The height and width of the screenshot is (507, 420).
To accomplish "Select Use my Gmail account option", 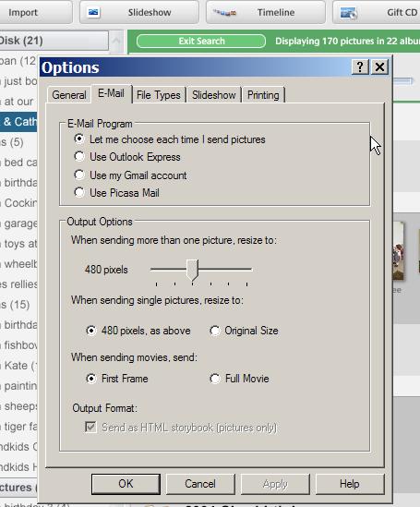I will point(79,175).
